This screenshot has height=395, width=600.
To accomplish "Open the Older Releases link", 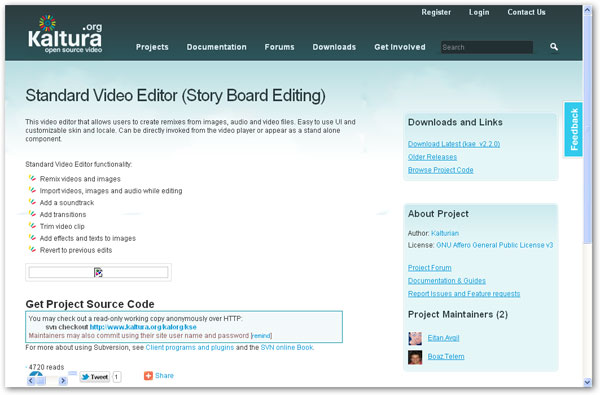I will (432, 157).
